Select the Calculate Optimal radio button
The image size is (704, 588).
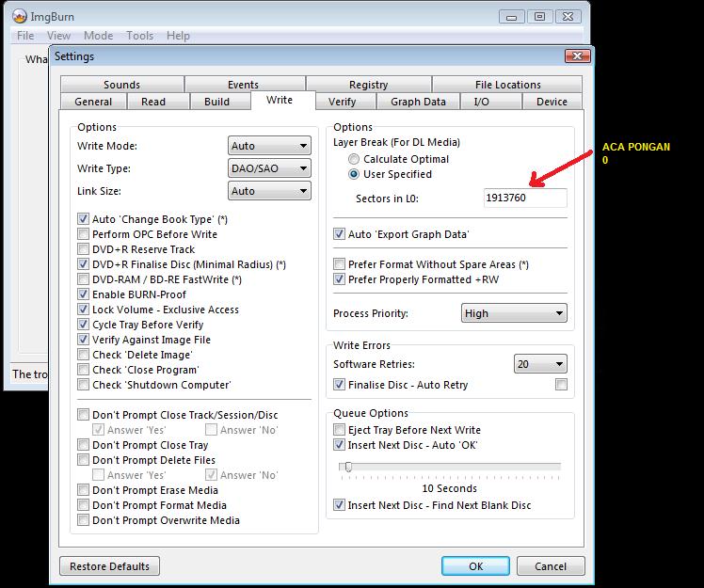click(354, 159)
